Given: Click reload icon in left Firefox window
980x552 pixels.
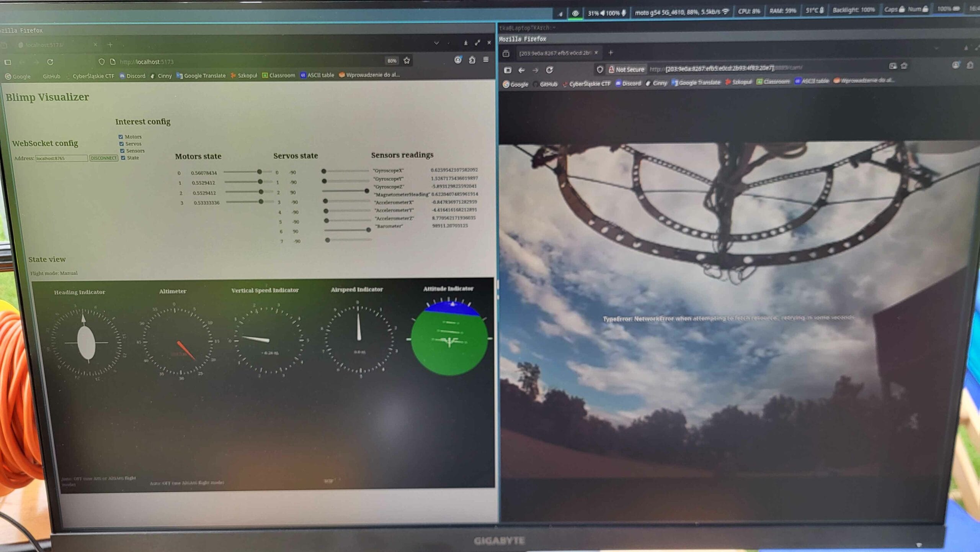Looking at the screenshot, I should tap(50, 62).
